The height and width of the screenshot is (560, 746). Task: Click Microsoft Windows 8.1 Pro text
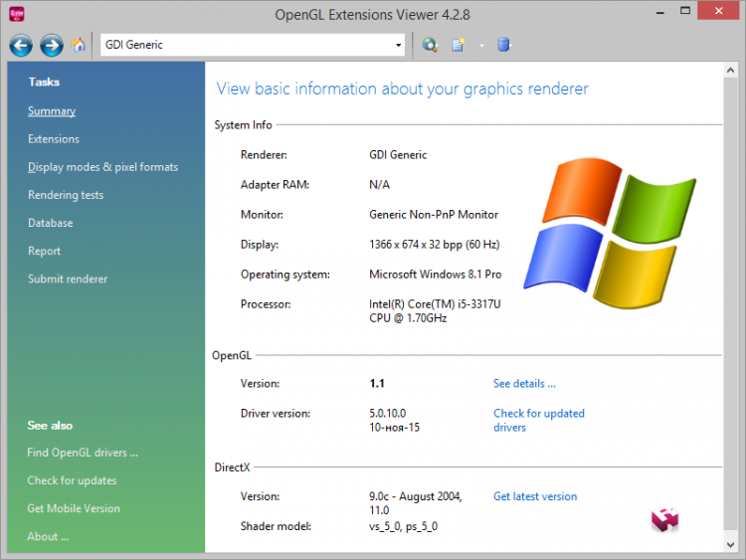tap(435, 275)
